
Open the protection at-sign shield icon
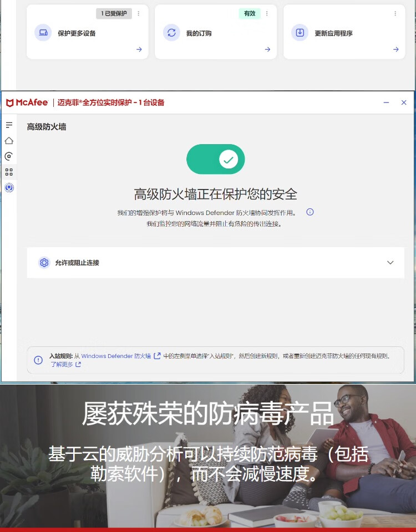click(x=9, y=156)
